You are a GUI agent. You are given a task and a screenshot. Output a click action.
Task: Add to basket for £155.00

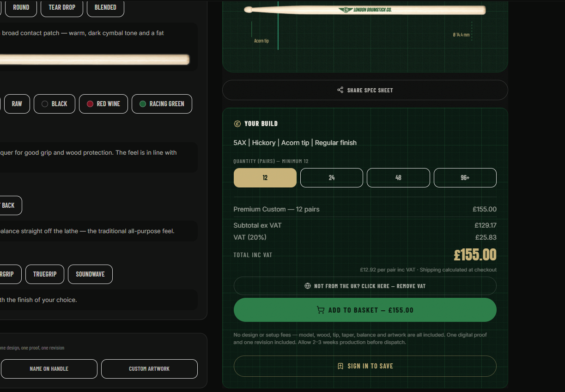tap(365, 310)
